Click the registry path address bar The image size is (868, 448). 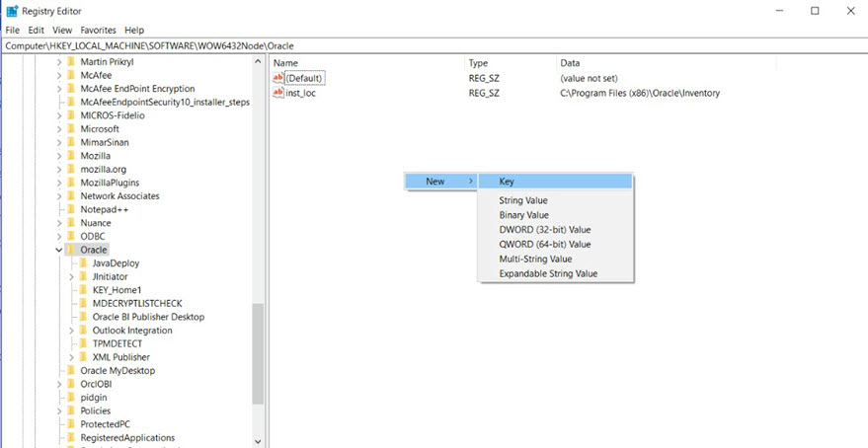434,46
